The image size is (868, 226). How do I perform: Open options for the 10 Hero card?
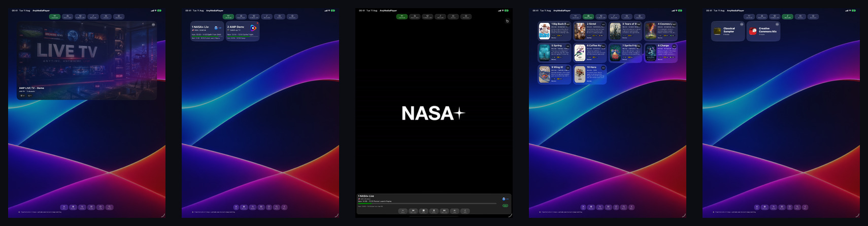604,68
